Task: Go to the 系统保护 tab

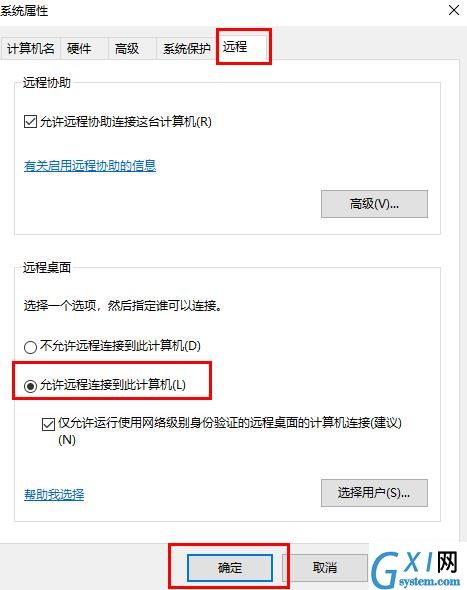Action: click(x=187, y=48)
